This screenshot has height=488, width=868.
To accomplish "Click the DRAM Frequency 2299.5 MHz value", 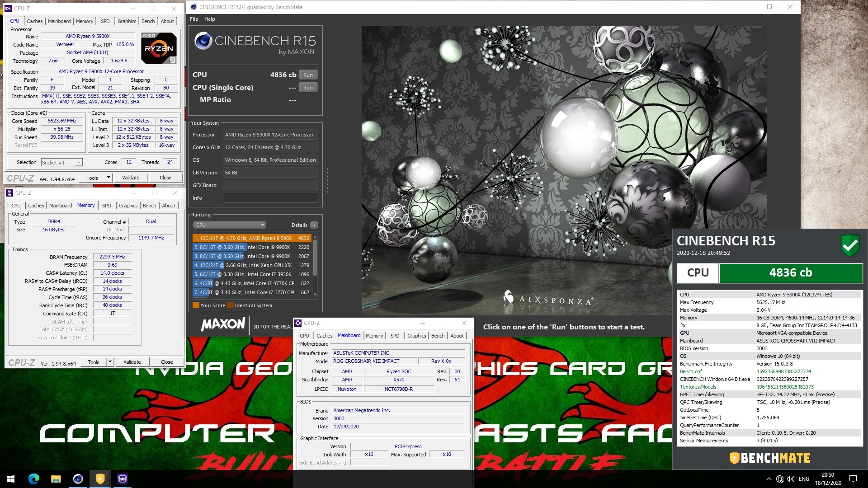I will pos(112,257).
